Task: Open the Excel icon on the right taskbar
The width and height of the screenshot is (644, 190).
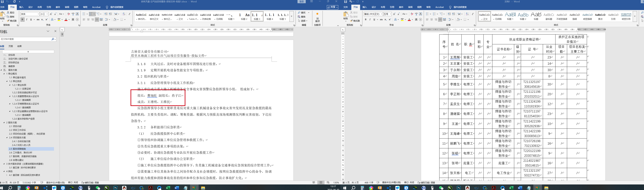Action: click(x=511, y=188)
